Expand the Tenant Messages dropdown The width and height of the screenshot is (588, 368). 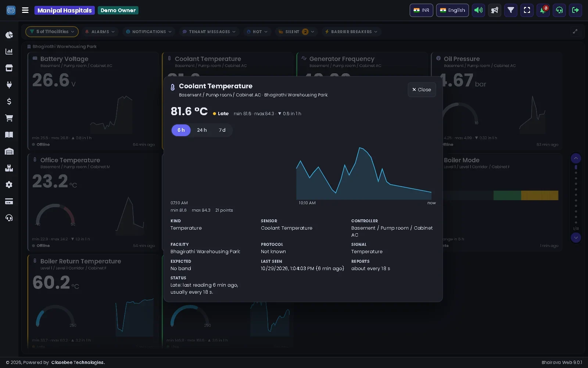point(209,32)
